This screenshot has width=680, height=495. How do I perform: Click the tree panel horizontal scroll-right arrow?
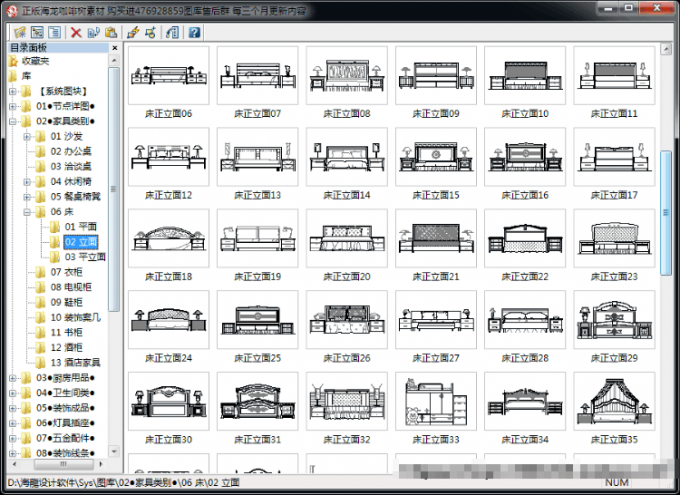click(101, 464)
